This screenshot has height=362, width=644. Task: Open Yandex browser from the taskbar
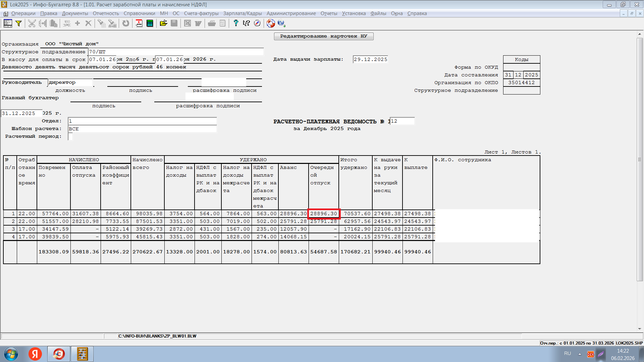[35, 354]
